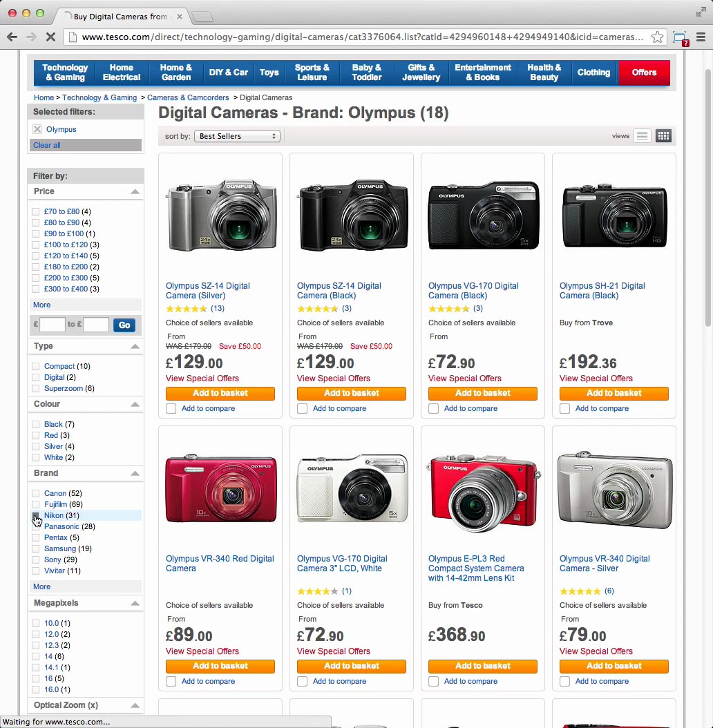Check the Black colour filter

click(x=35, y=424)
